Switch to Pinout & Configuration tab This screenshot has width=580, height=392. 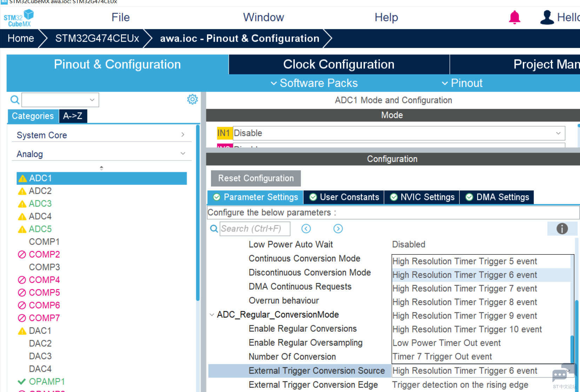pos(118,65)
